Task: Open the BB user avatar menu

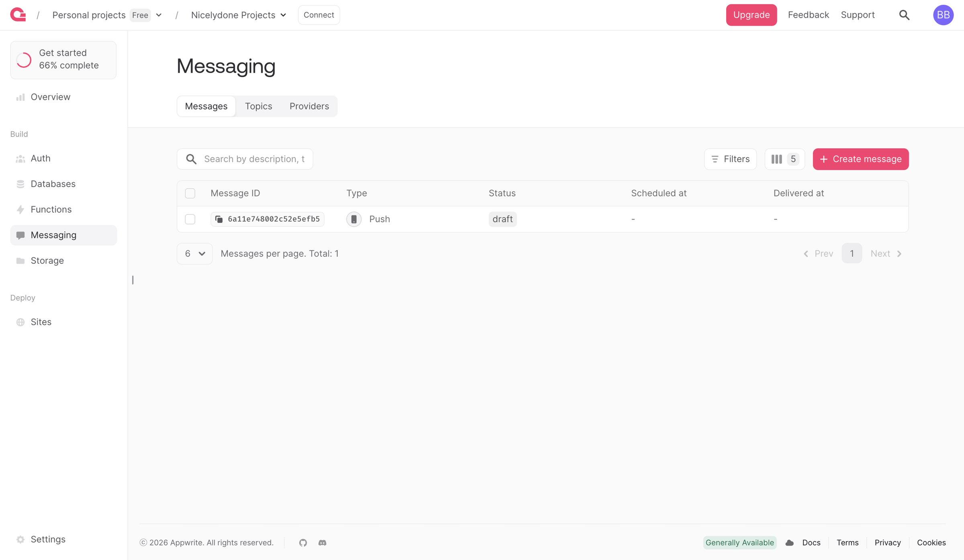Action: (943, 15)
